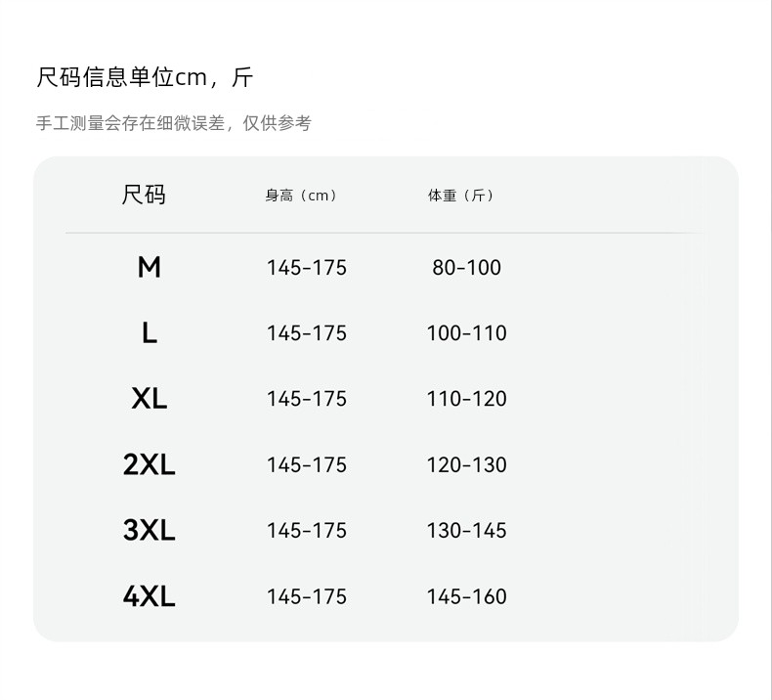This screenshot has width=772, height=700.
Task: Select the note 手工测量会存在细微误差，仅供参考
Action: 173,123
